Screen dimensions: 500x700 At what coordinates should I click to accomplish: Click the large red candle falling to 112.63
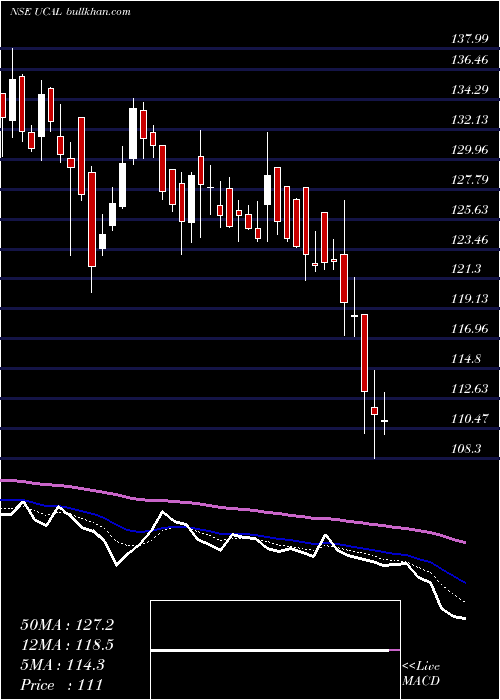click(x=364, y=353)
